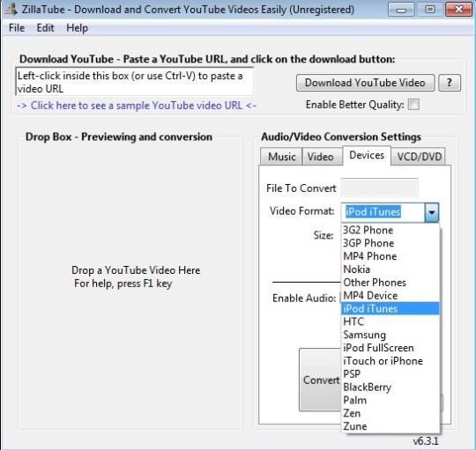Choose Zune from the format list
476x450 pixels.
[x=390, y=426]
